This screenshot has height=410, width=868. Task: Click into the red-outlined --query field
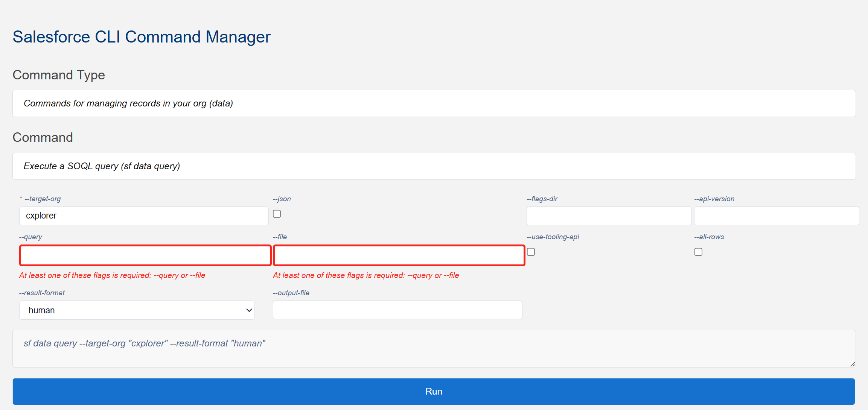tap(145, 255)
